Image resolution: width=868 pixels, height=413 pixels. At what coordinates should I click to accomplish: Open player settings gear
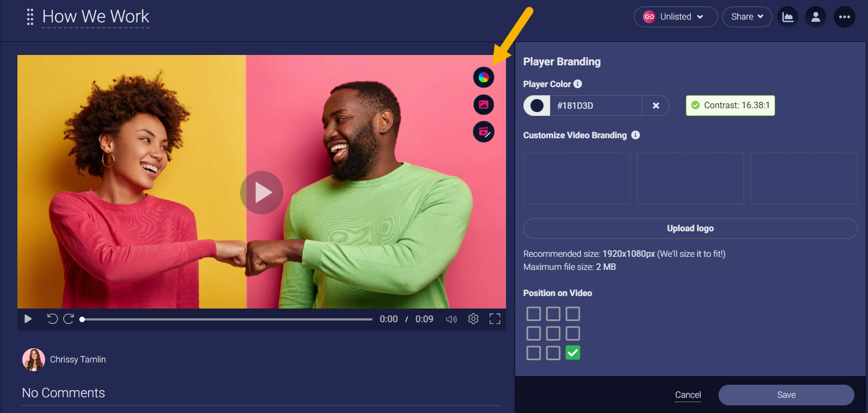pyautogui.click(x=473, y=319)
